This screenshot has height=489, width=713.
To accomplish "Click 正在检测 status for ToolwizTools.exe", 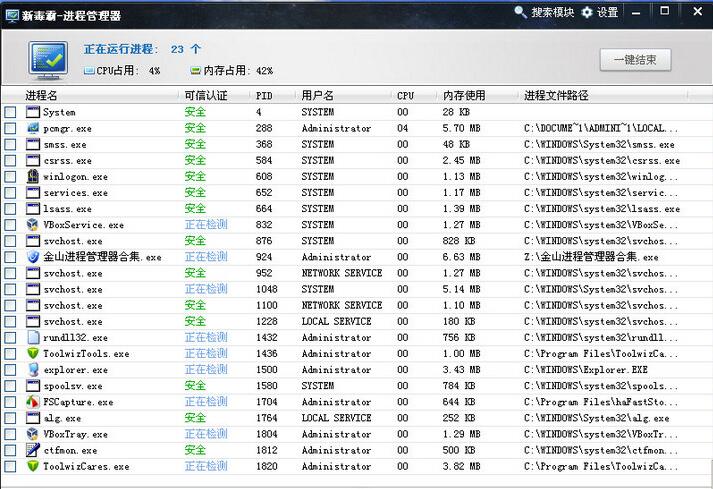I will coord(206,353).
